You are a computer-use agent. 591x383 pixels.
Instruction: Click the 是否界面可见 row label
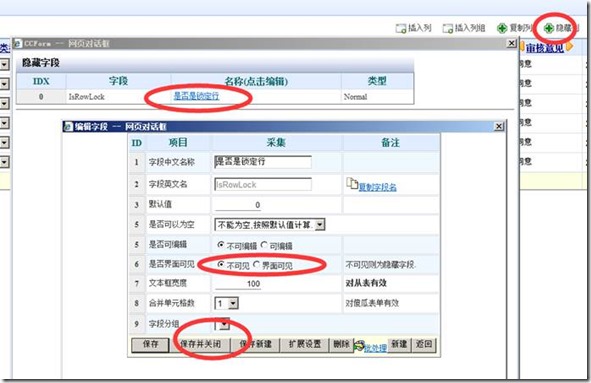click(x=171, y=264)
